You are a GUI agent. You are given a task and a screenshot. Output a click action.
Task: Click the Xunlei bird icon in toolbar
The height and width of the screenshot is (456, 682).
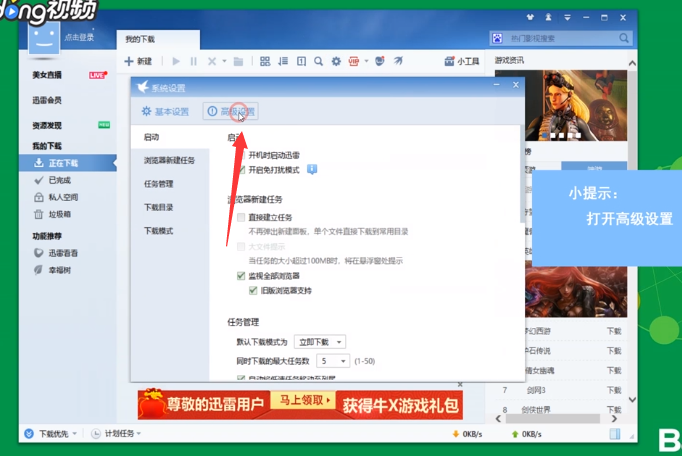[398, 61]
